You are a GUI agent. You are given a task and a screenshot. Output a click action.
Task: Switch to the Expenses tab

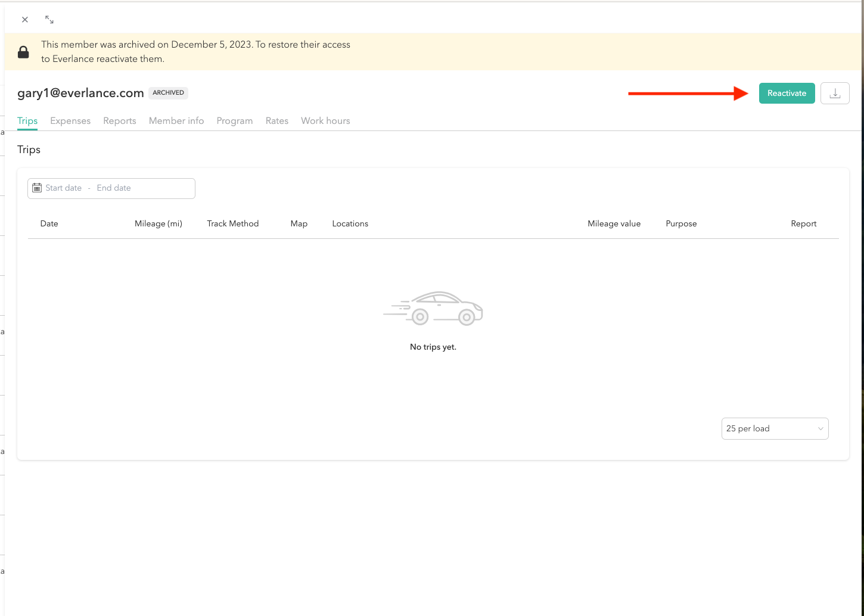click(x=70, y=120)
